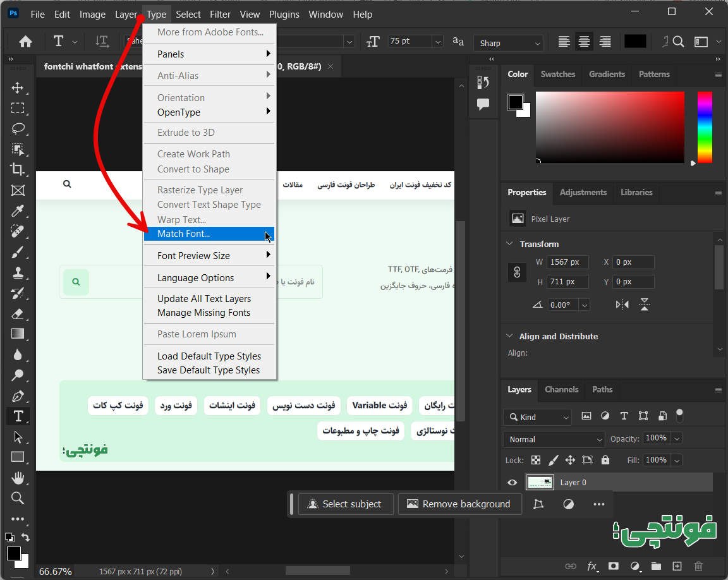Switch to the Channels tab

pos(561,389)
